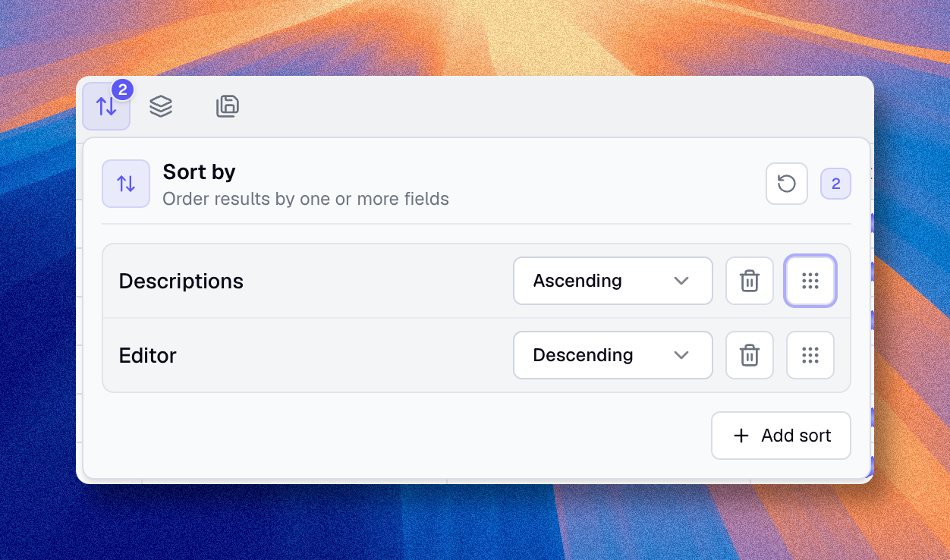Image resolution: width=950 pixels, height=560 pixels.
Task: Click the Sort by panel title
Action: point(200,172)
